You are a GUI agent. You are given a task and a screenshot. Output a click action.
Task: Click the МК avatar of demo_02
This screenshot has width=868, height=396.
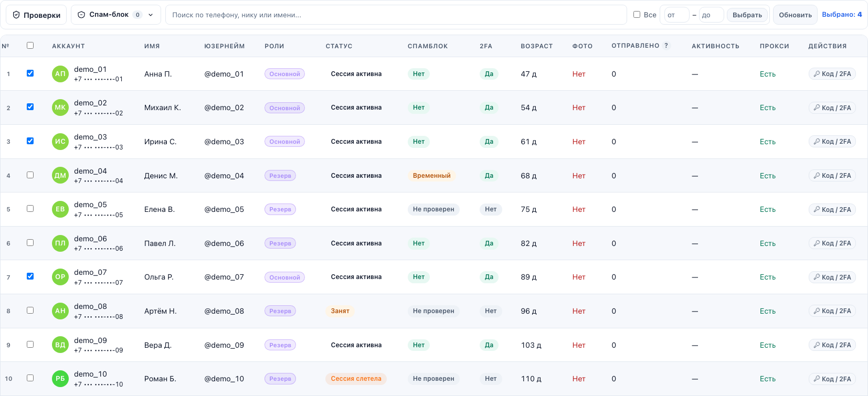pos(60,108)
